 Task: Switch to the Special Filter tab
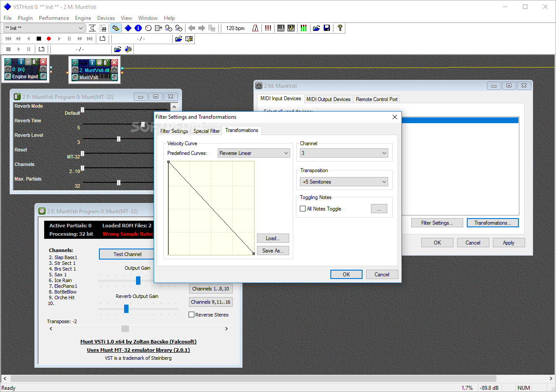point(207,131)
